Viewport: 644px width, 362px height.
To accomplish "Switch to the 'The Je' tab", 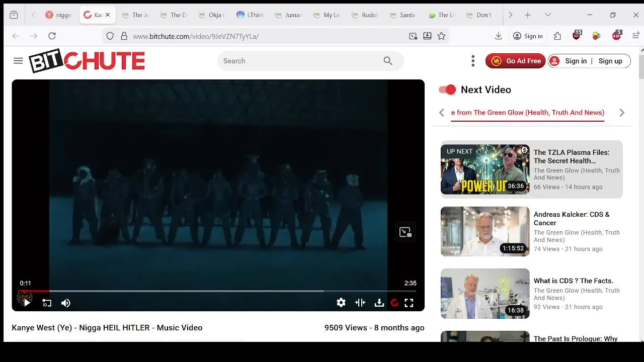I will coord(135,15).
